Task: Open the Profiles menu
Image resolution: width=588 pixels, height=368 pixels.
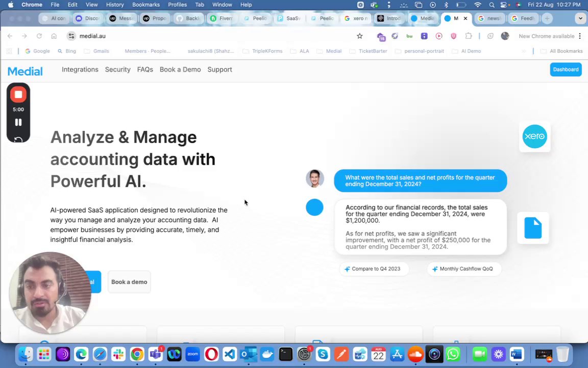Action: (178, 5)
